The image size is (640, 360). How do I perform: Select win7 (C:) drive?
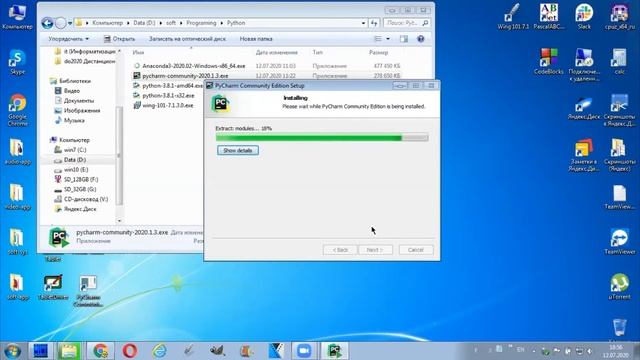coord(75,150)
